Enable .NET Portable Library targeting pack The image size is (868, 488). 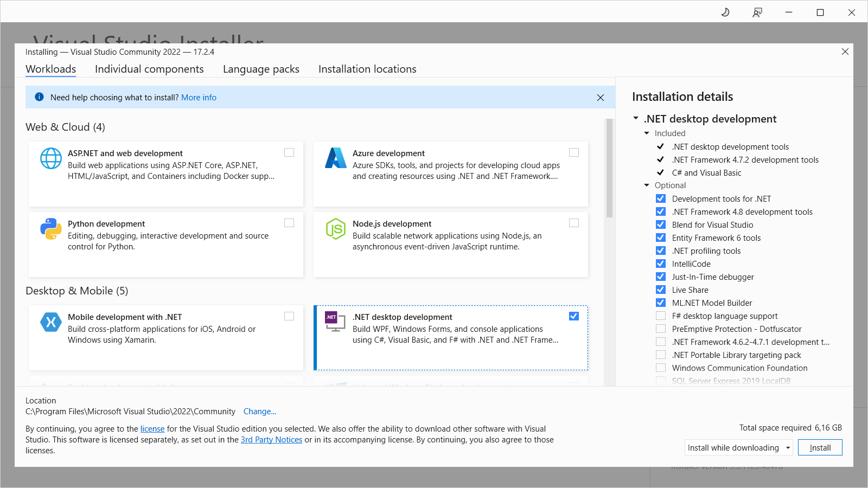pyautogui.click(x=661, y=355)
